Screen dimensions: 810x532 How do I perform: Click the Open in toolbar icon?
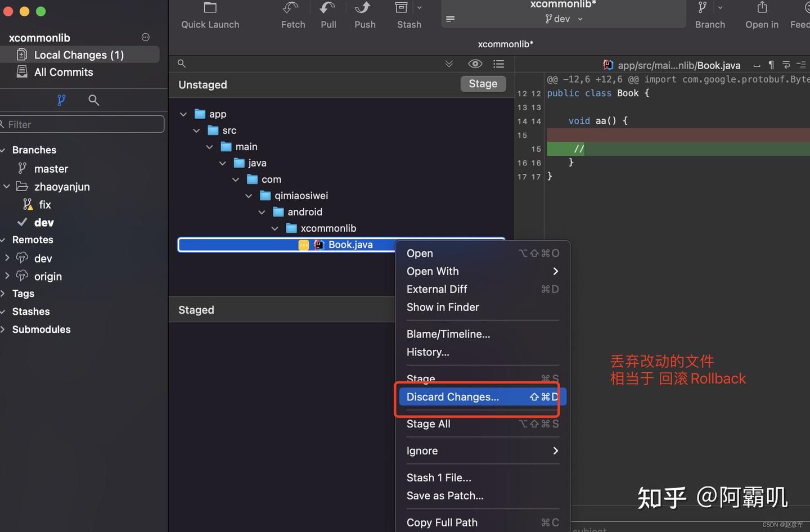(762, 7)
